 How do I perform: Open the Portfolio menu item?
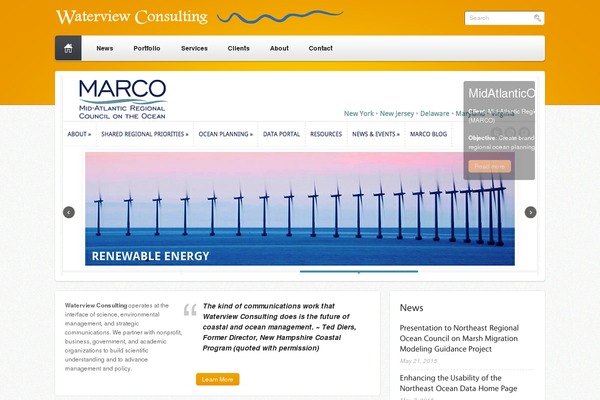coord(147,48)
